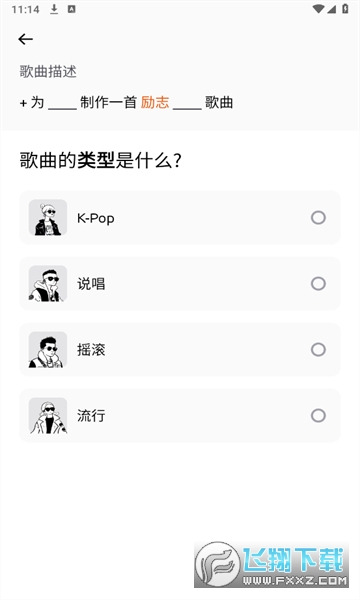Choose the 说唱 genre label
Image resolution: width=360 pixels, height=600 pixels.
pos(91,284)
